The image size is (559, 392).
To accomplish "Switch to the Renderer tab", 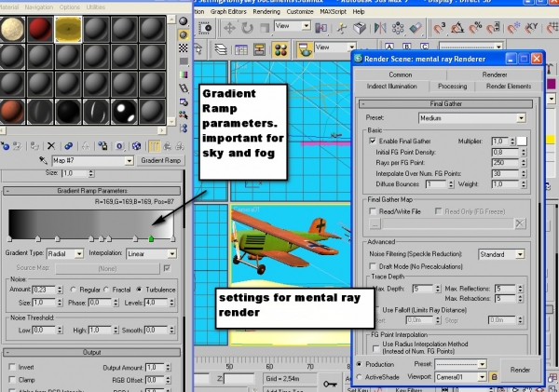I will 495,74.
